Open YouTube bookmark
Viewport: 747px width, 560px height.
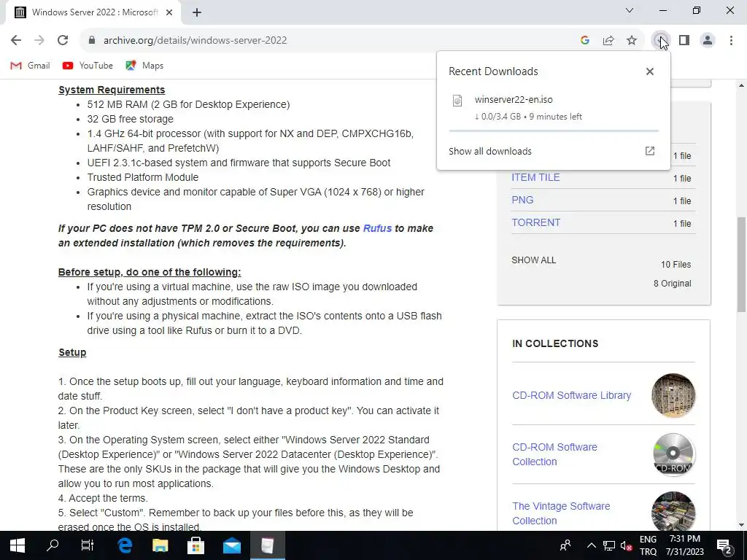point(88,66)
